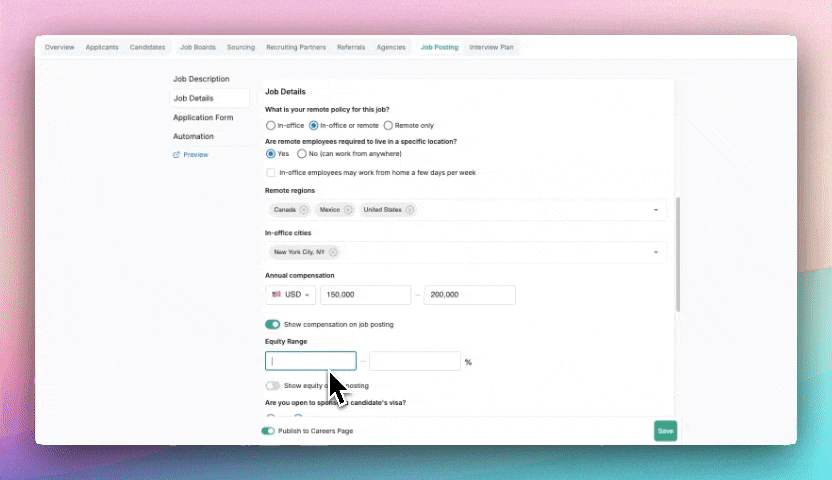
Task: Click the Preview external link icon
Action: (x=177, y=155)
